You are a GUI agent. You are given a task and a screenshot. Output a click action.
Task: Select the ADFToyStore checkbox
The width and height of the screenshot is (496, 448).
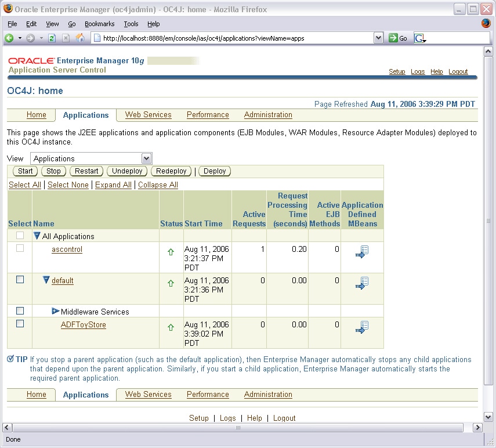(x=20, y=323)
